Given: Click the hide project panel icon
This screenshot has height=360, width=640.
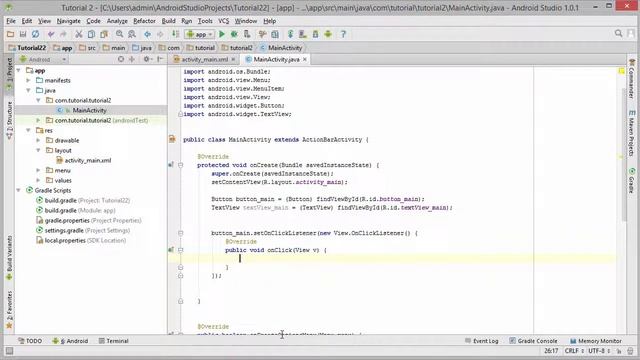Looking at the screenshot, I should click(x=160, y=60).
